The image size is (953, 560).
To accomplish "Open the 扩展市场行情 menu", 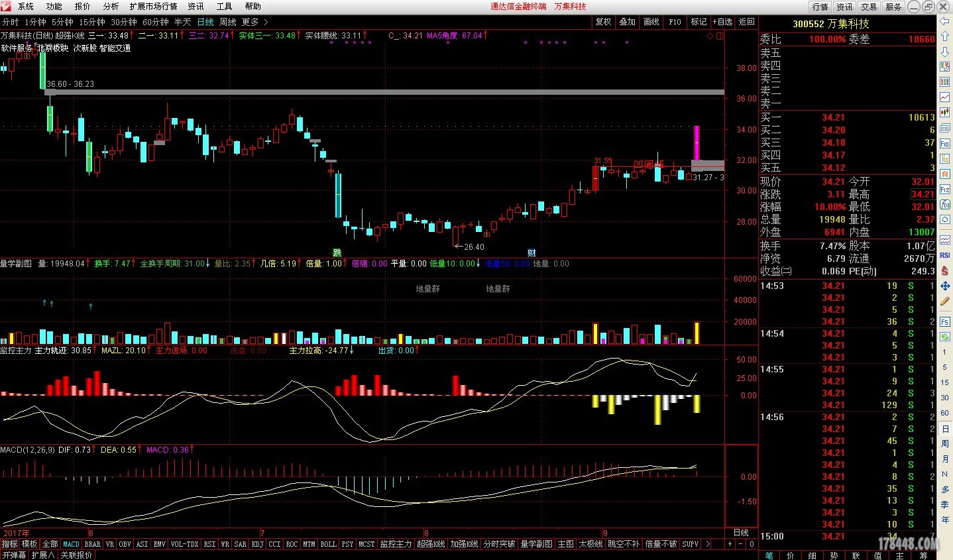I will 154,6.
